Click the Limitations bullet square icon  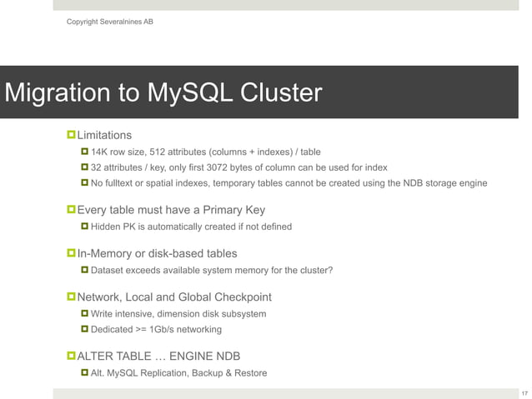71,135
